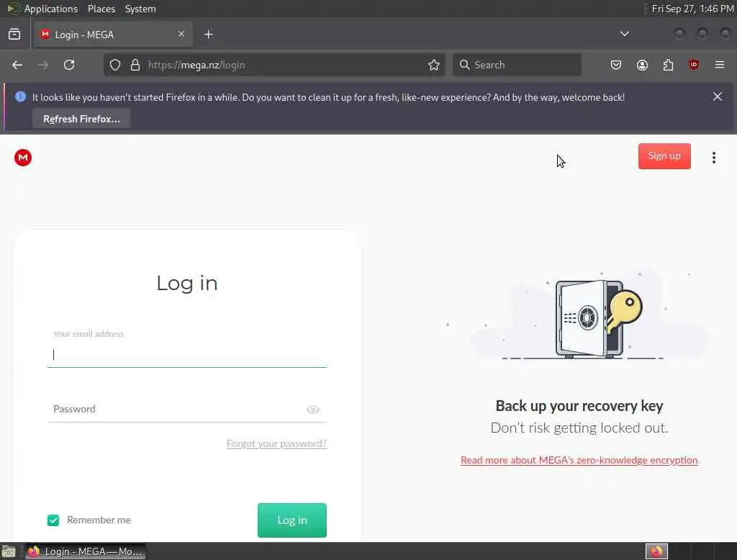Open the Places menu

[x=101, y=9]
